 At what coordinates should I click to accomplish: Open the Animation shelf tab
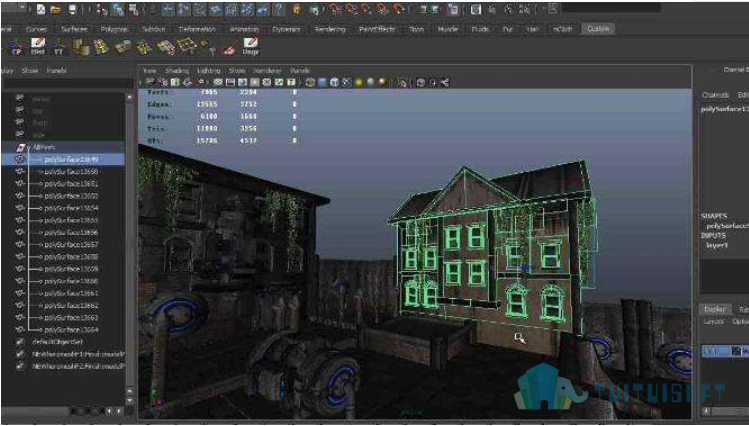[244, 29]
